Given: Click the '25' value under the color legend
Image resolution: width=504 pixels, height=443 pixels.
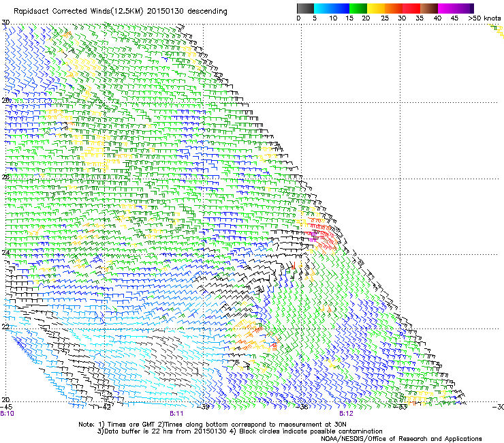Looking at the screenshot, I should point(385,18).
